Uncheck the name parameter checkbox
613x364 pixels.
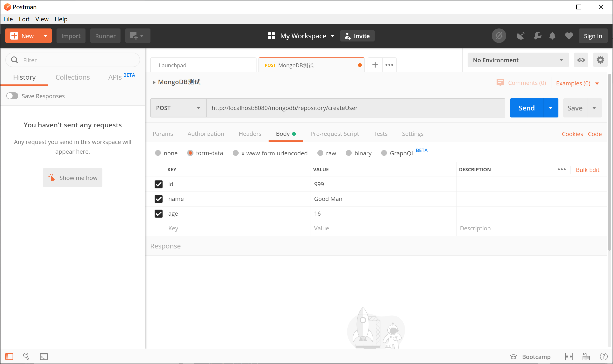[x=159, y=199]
